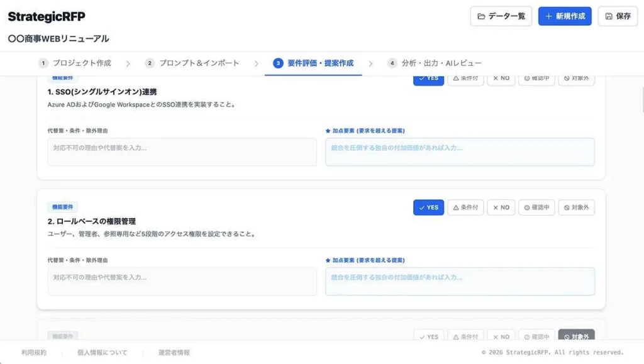Click project title 〇〇商事WEBリニューアル
The width and height of the screenshot is (644, 364).
tap(58, 38)
